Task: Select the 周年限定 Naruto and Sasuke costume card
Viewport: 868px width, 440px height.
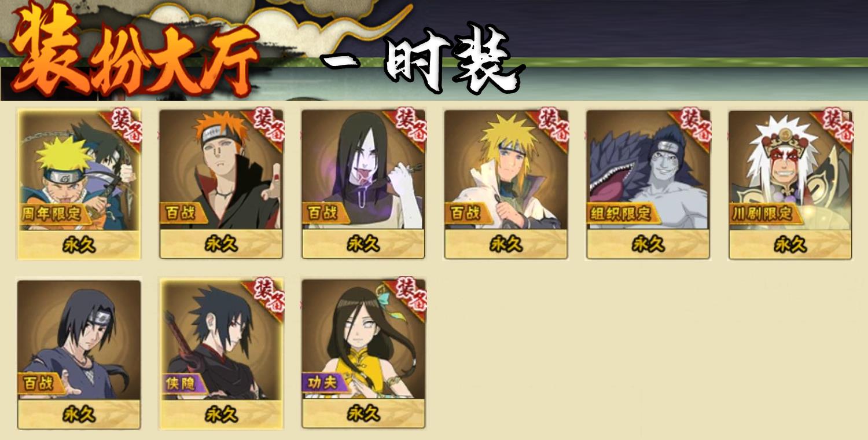Action: coord(79,184)
